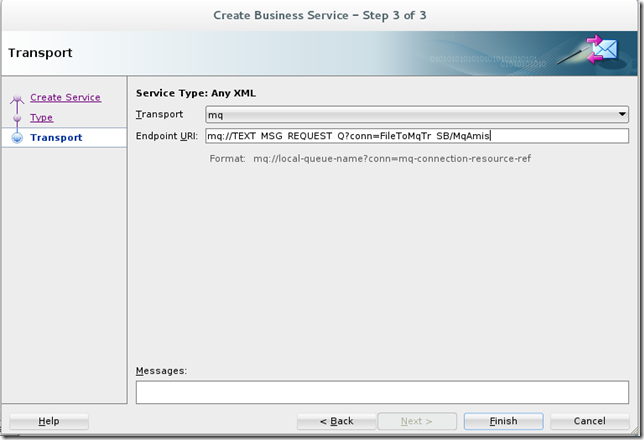The image size is (644, 440).
Task: Click the current Transport step bullet icon
Action: [x=16, y=137]
